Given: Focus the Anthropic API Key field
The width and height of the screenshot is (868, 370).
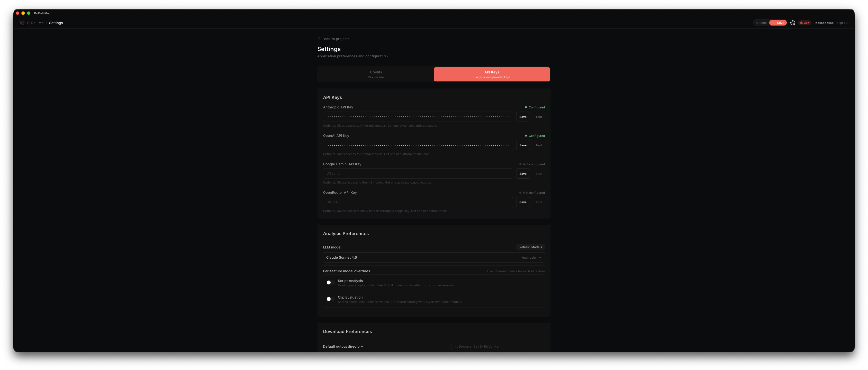Looking at the screenshot, I should pyautogui.click(x=418, y=117).
